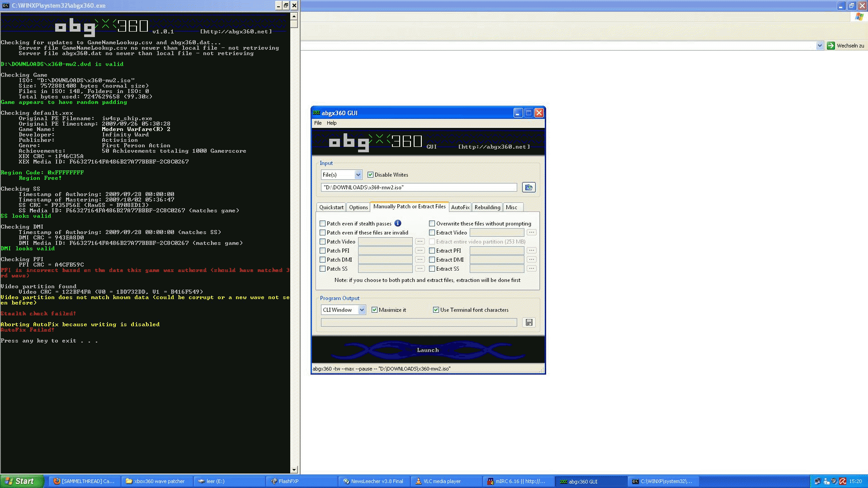Click the Patch Video path field
Image resolution: width=868 pixels, height=488 pixels.
[x=385, y=242]
